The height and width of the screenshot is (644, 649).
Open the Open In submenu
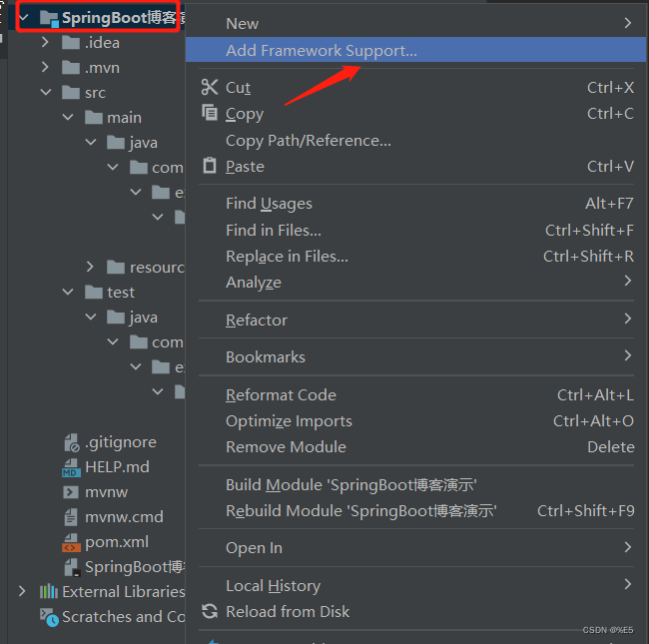(x=415, y=547)
